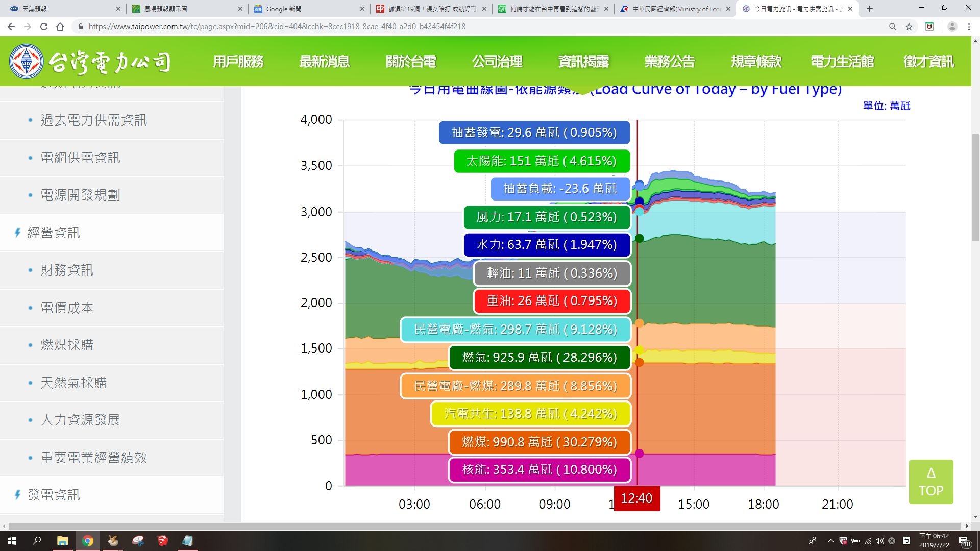
Task: Check the battery status tray icon
Action: 855,541
